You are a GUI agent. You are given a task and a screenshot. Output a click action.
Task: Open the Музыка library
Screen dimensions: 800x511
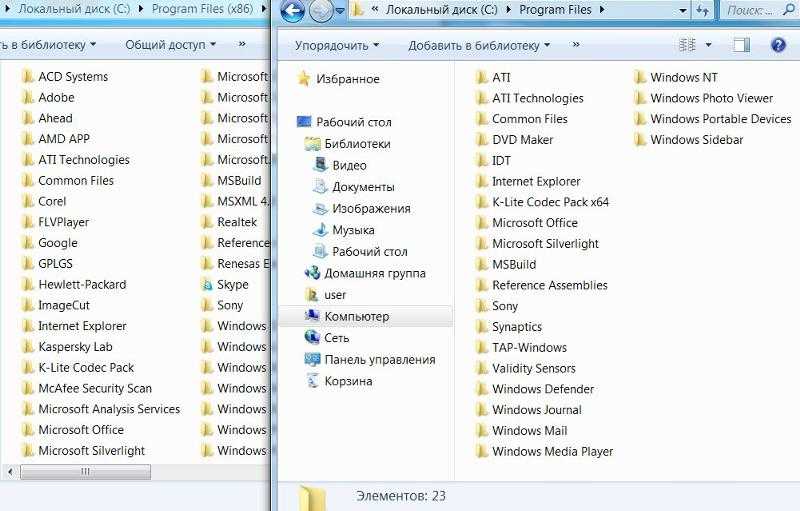pos(344,230)
